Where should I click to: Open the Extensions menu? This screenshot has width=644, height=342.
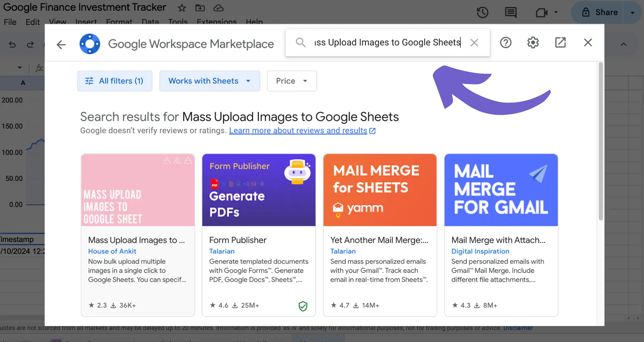pos(217,22)
